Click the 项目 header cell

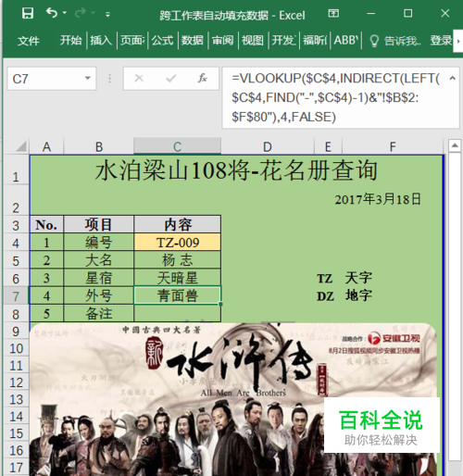tap(98, 224)
